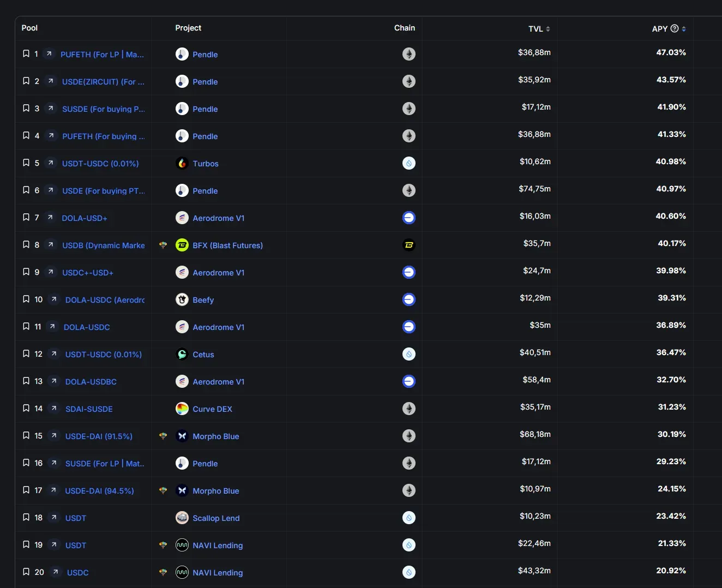722x588 pixels.
Task: Open external link arrow for the USDT-USDC row 5 pool
Action: tap(51, 163)
